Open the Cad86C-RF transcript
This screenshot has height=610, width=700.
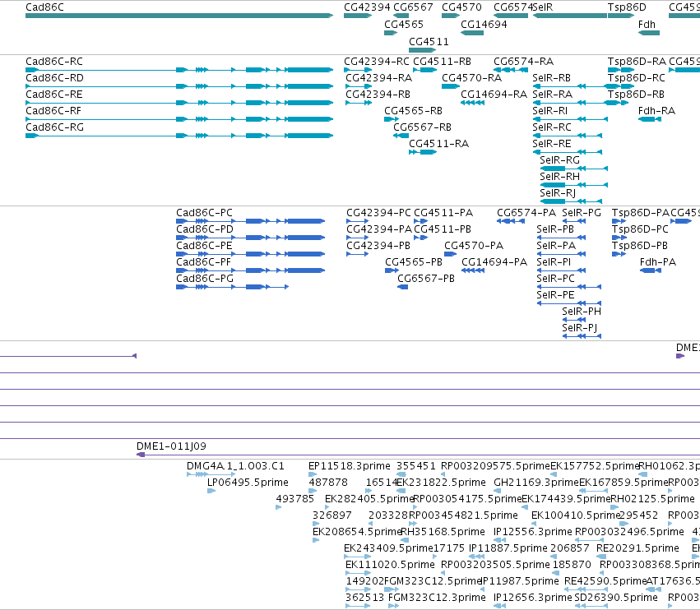[179, 119]
